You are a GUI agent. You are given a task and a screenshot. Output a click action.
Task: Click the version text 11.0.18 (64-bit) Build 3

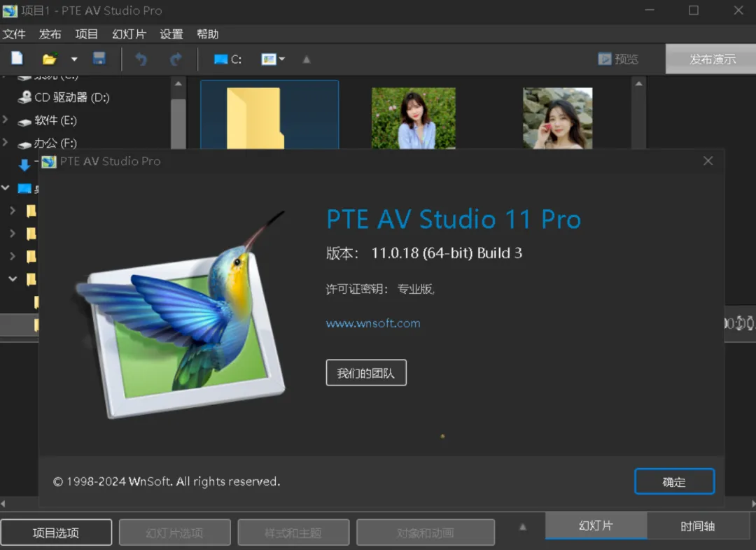point(447,253)
